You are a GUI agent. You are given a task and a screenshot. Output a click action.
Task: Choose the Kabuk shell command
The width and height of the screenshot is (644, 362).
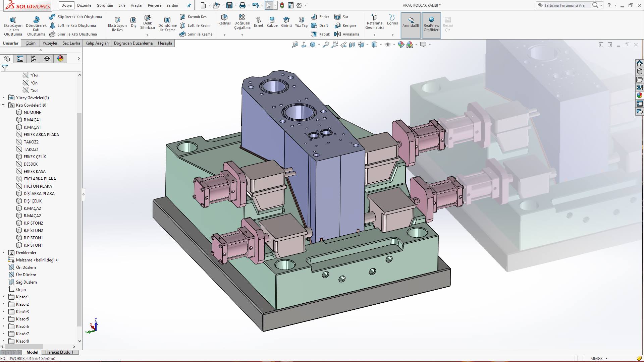(320, 34)
